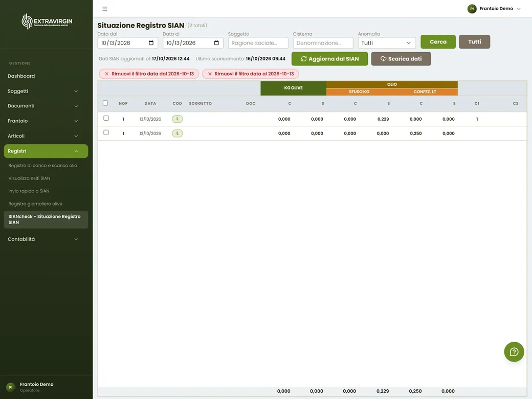The image size is (532, 399).
Task: Click the KG OLIVE header band
Action: (294, 88)
